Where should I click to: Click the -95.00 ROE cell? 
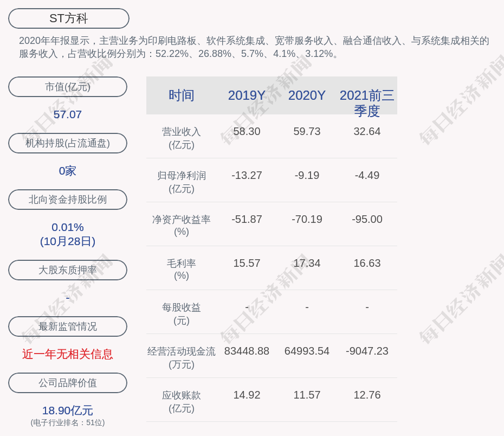click(367, 219)
